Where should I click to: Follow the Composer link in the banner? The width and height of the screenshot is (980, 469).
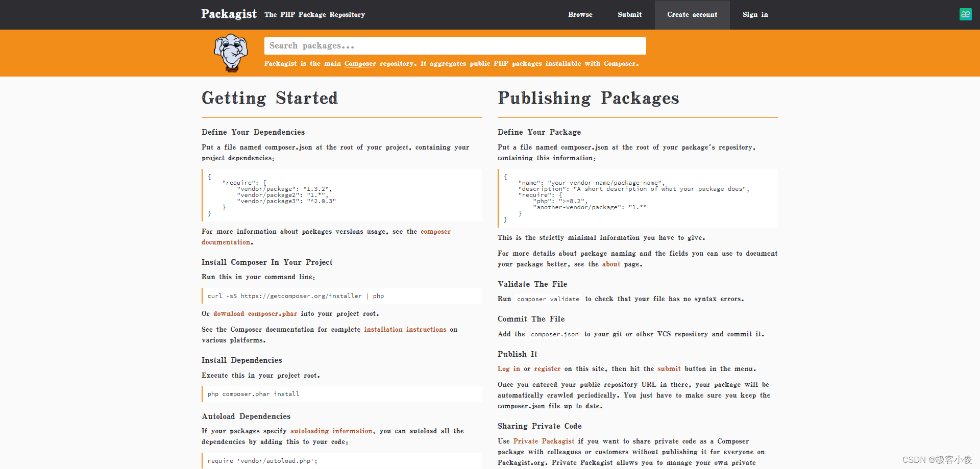click(x=360, y=64)
